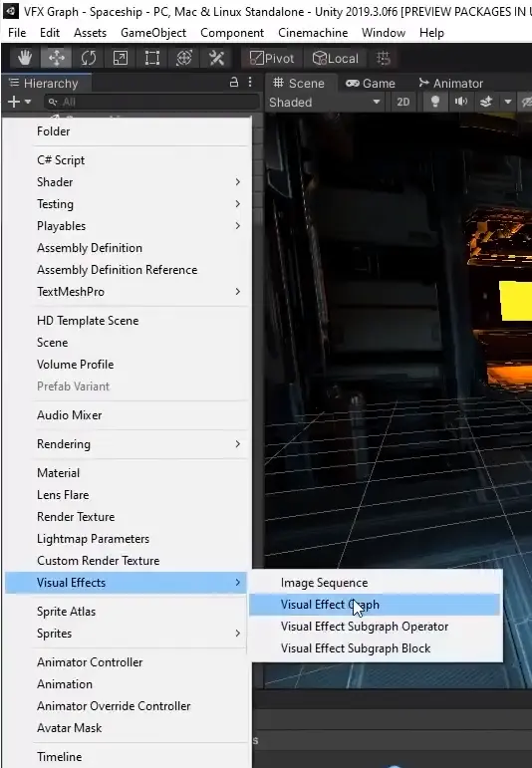Toggle 2D scene view mode
This screenshot has height=768, width=532.
point(403,102)
